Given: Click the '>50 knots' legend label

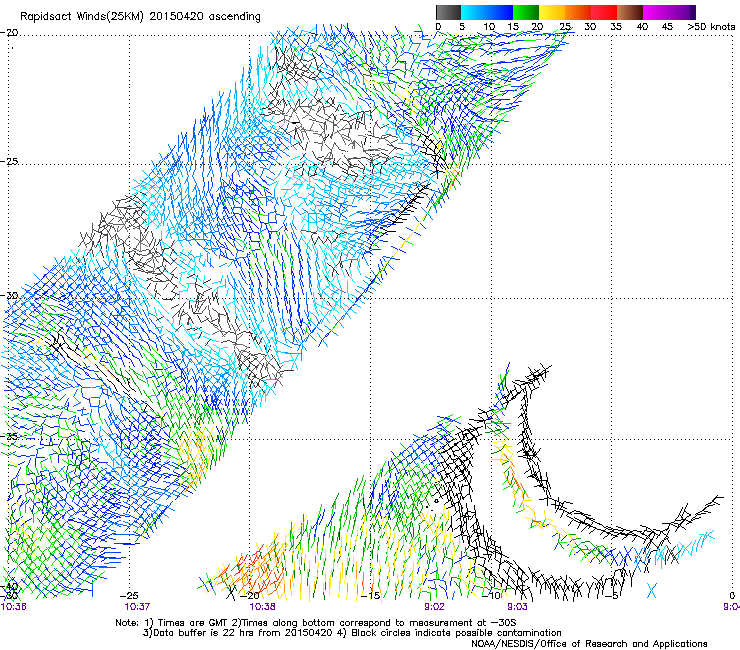Looking at the screenshot, I should (x=711, y=27).
